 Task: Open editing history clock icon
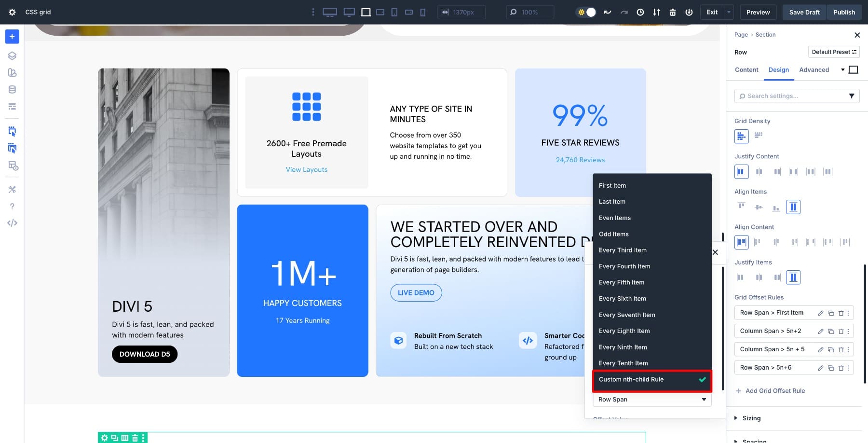coord(640,12)
